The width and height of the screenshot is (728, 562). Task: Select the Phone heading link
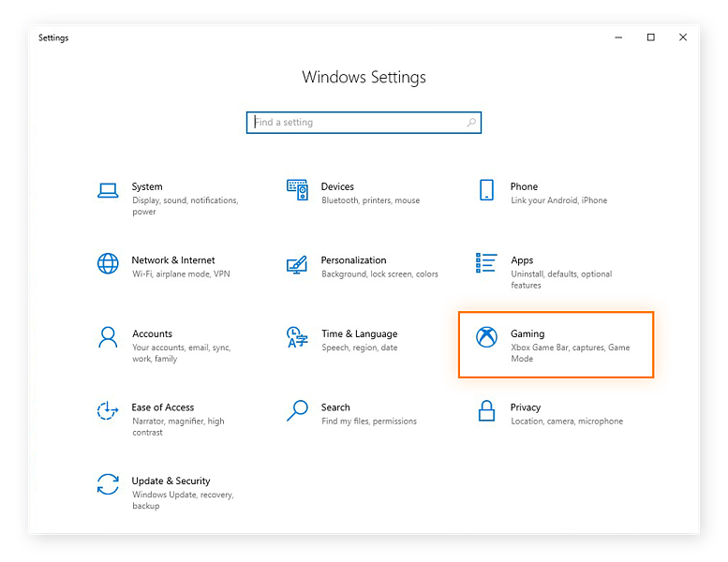tap(524, 186)
